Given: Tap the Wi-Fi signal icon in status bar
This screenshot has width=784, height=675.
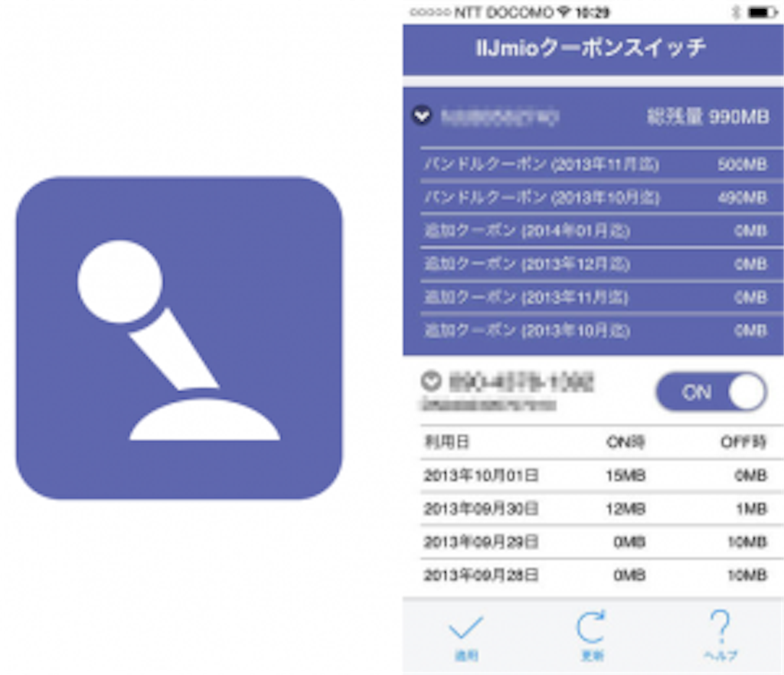Looking at the screenshot, I should coord(563,11).
